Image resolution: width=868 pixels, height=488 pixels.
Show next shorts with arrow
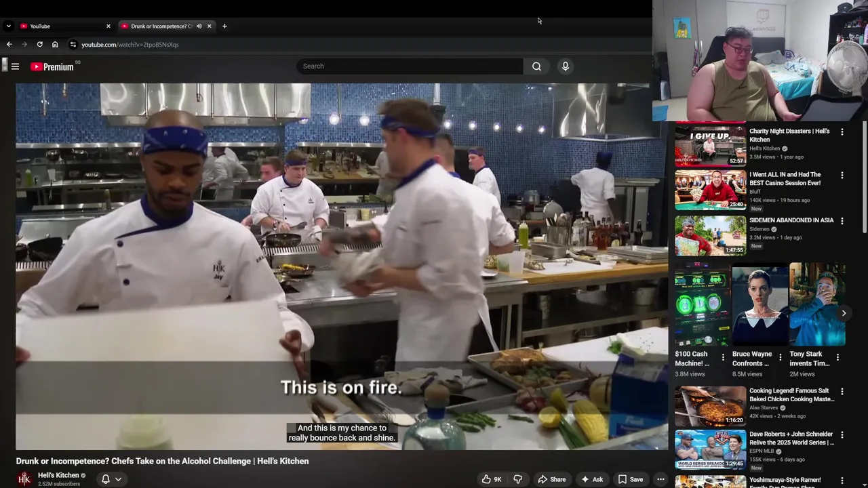(844, 313)
